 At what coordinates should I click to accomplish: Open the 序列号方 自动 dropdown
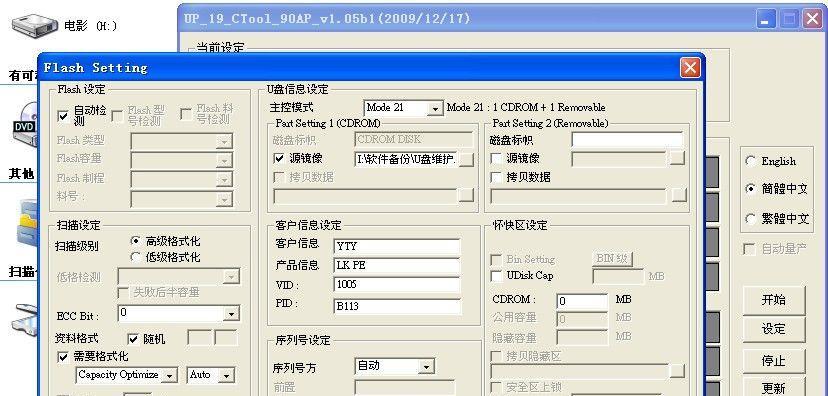tap(427, 366)
